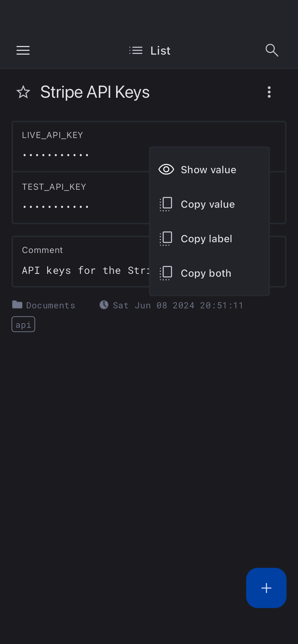The image size is (298, 644).
Task: Select Copy value from the menu
Action: coord(208,204)
